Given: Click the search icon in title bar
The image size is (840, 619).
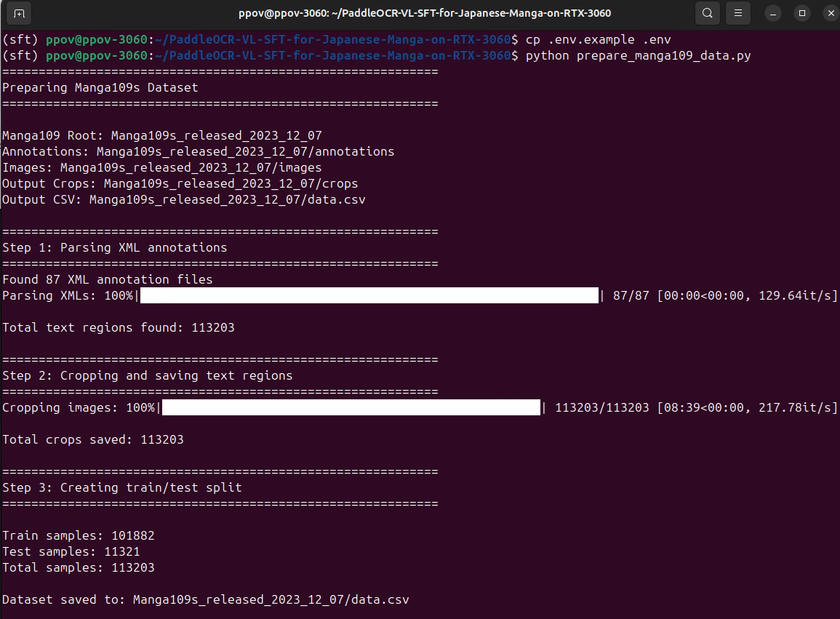Looking at the screenshot, I should tap(706, 13).
